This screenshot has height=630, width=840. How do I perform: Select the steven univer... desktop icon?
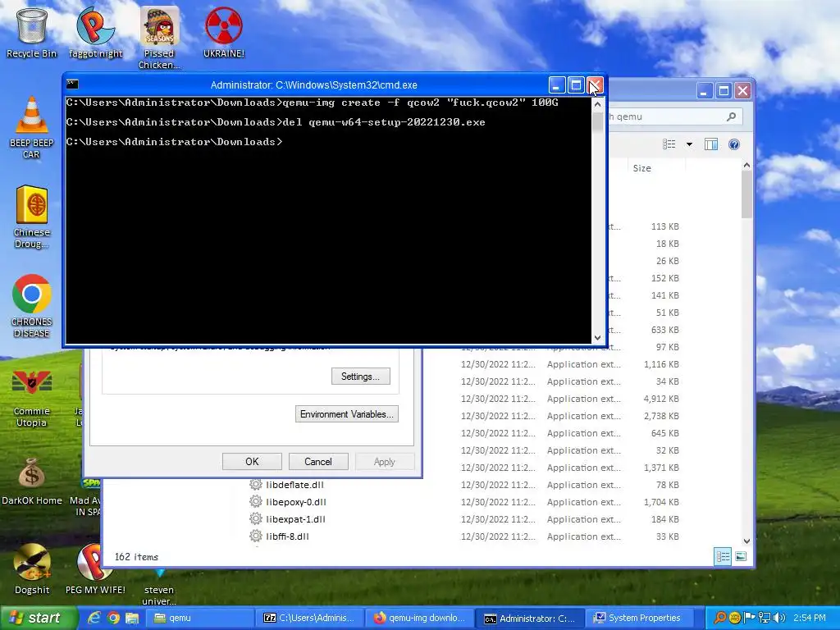(x=159, y=588)
